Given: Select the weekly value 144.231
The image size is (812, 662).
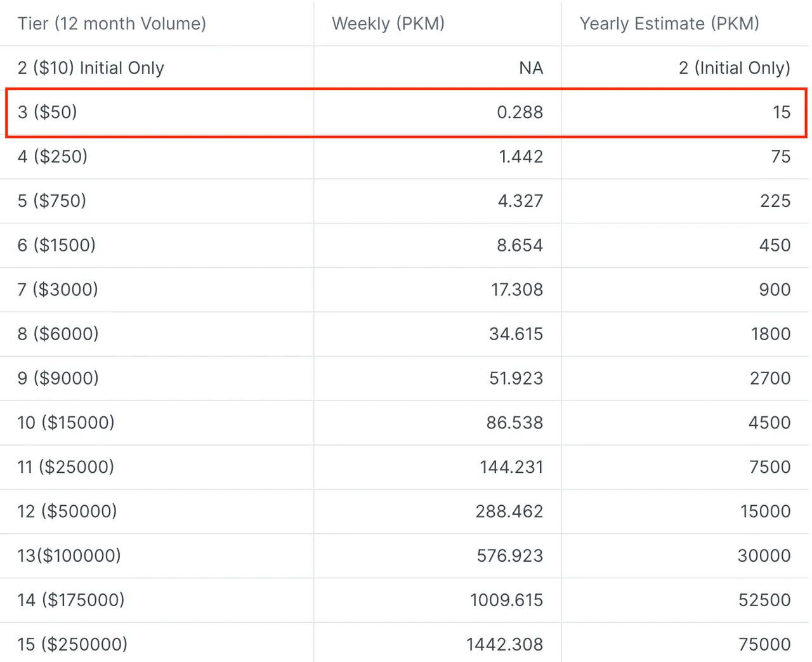Looking at the screenshot, I should tap(511, 467).
